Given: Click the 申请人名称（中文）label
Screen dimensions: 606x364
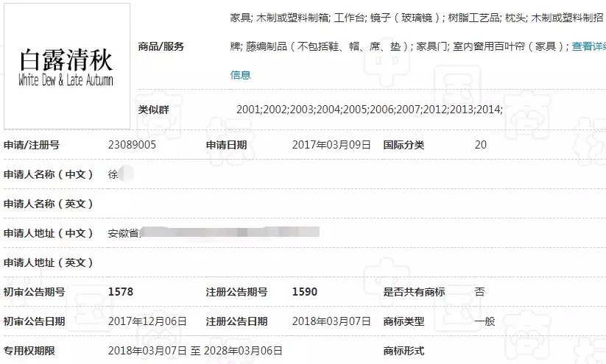Looking at the screenshot, I should 49,174.
